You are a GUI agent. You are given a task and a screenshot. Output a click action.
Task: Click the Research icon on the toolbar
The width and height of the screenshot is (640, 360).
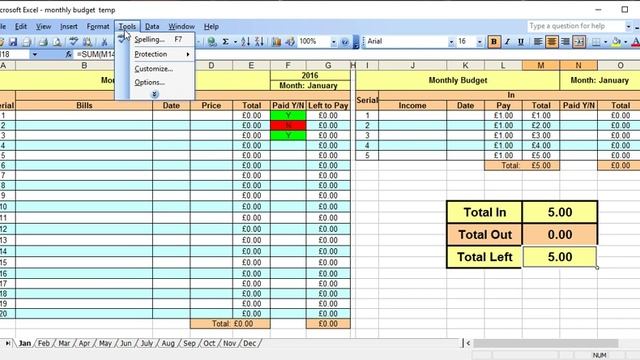(x=87, y=42)
